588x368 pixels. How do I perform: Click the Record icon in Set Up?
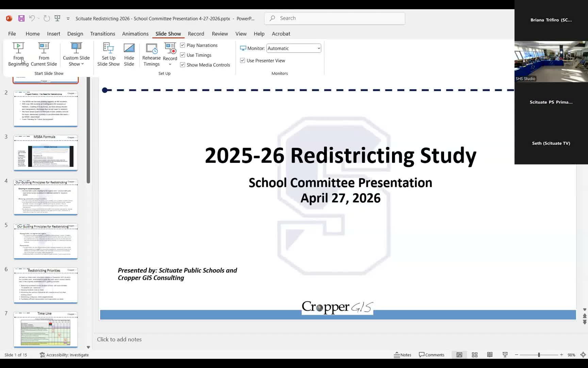click(170, 48)
